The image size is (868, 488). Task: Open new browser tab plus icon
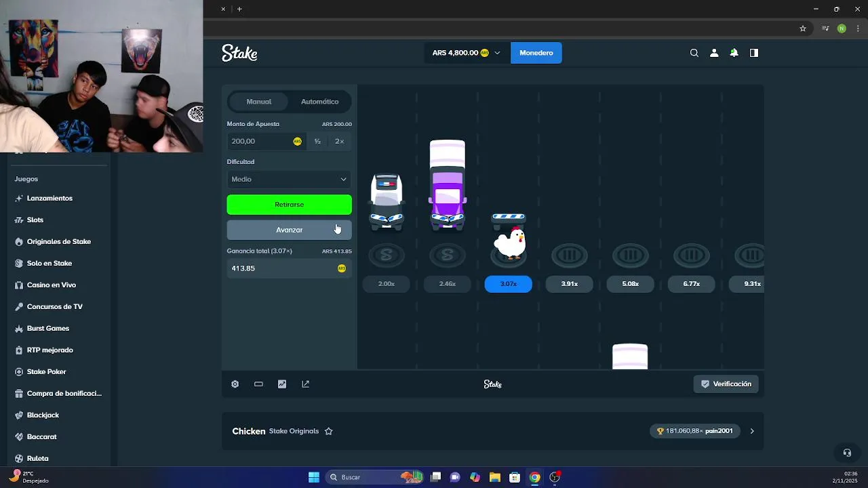[x=239, y=9]
